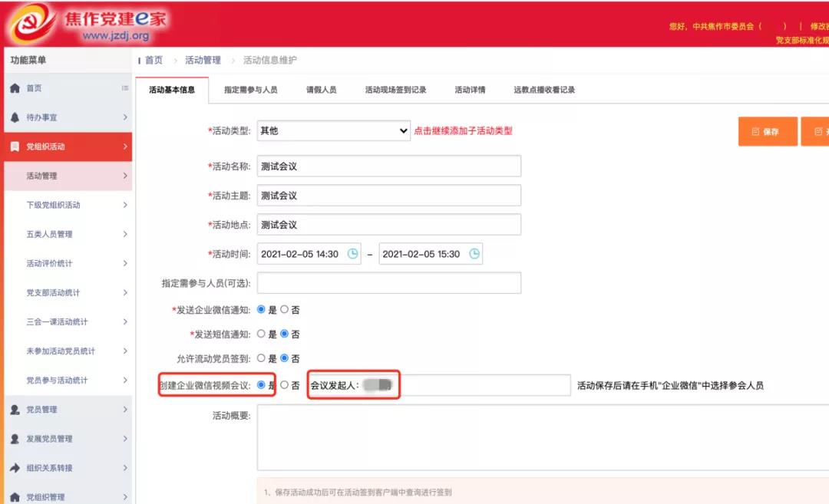Expand the 党员参与活动统计 chevron
This screenshot has height=504, width=829.
coord(125,380)
